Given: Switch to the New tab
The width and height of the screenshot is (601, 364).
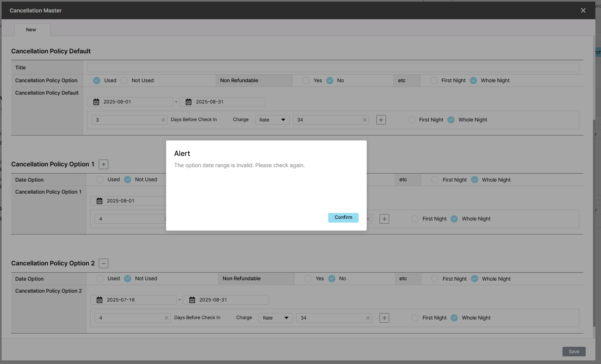Looking at the screenshot, I should point(32,30).
